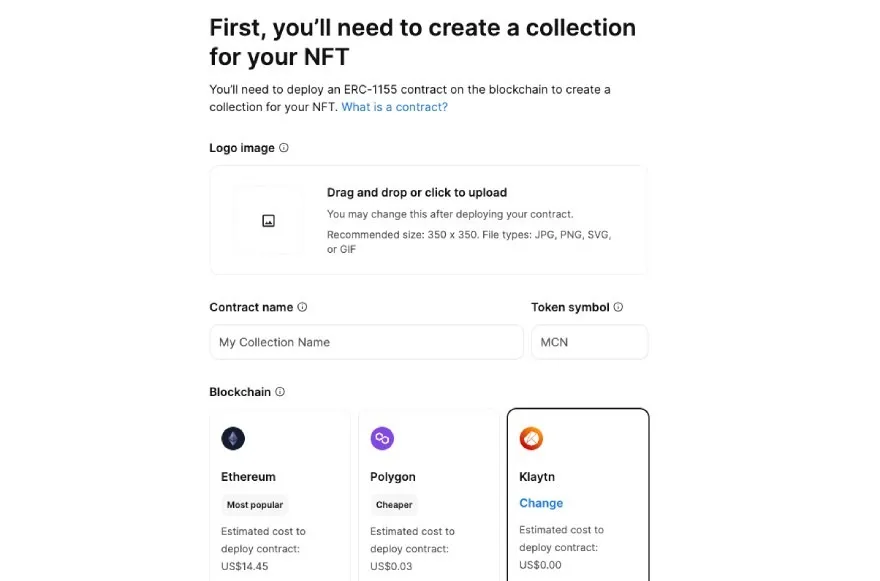Select the Klaytn blockchain card
The image size is (880, 581).
(x=578, y=495)
